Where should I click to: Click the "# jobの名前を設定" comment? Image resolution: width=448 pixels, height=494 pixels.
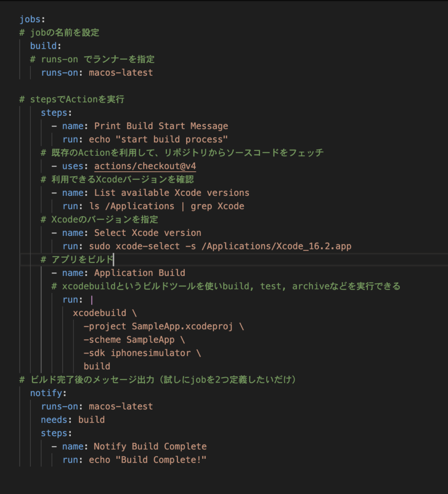click(59, 33)
